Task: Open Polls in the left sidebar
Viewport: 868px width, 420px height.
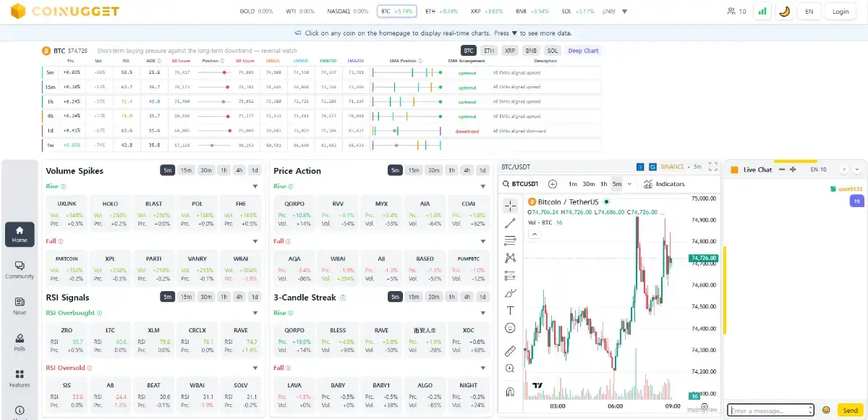Action: point(20,342)
